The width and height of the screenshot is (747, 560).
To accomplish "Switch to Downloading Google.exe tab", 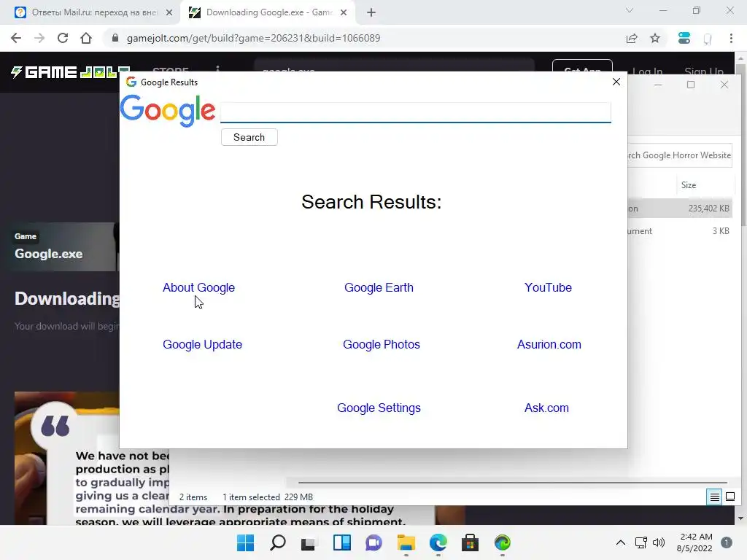I will (268, 12).
